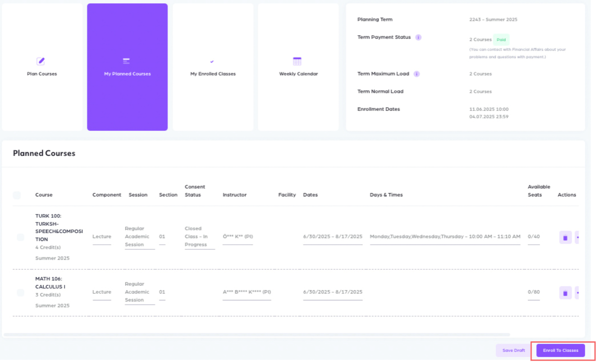Delete the TURK 100 planned course
This screenshot has height=364, width=600.
click(x=565, y=237)
